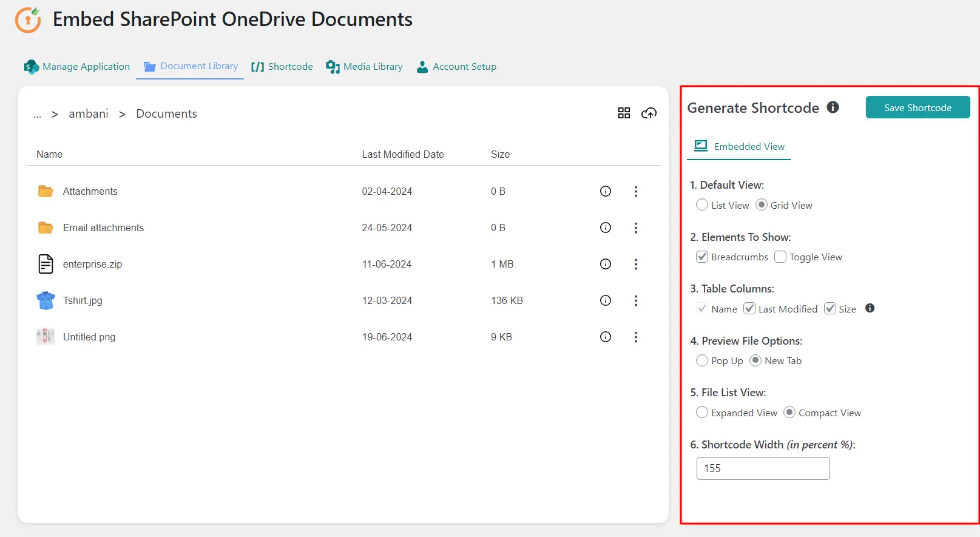This screenshot has height=537, width=980.
Task: Open more options for Attachments row
Action: 636,191
